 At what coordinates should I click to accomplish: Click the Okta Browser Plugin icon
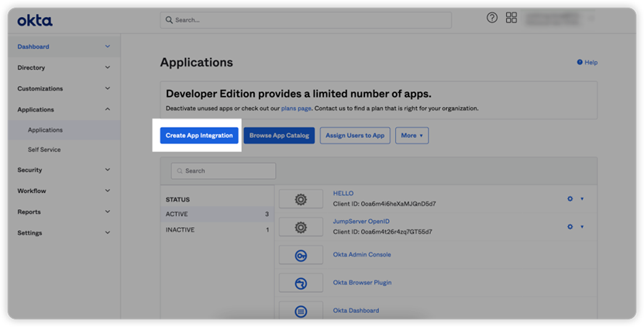[301, 284]
